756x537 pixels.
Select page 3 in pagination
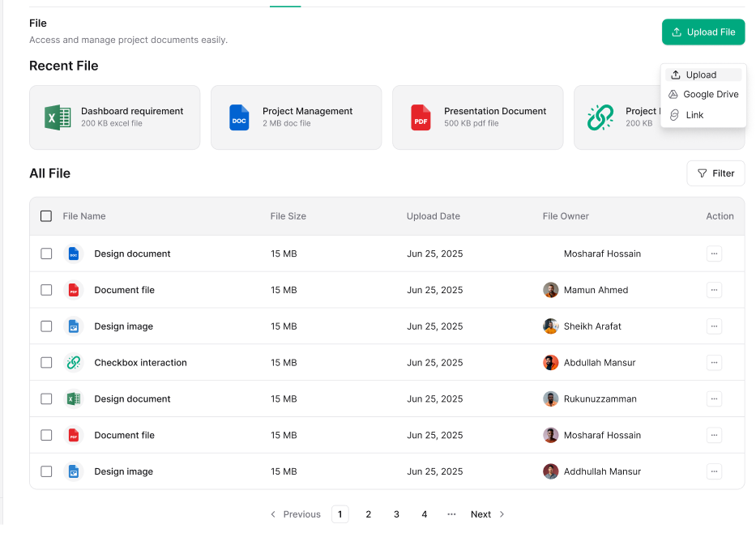pyautogui.click(x=396, y=514)
